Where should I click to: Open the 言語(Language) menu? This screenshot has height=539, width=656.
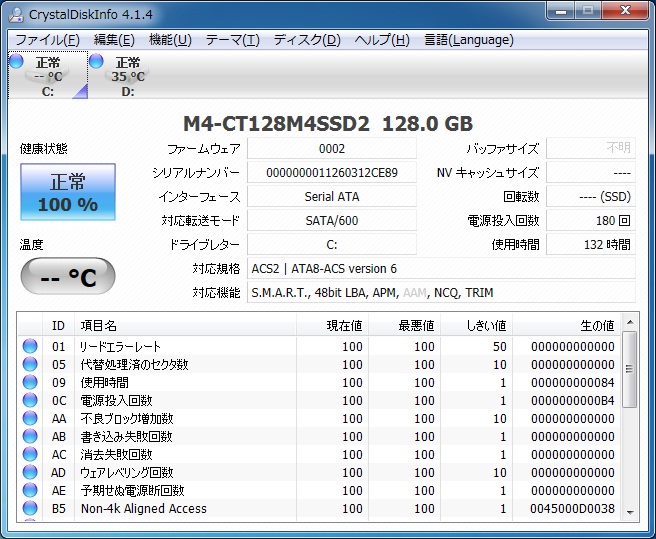(469, 40)
